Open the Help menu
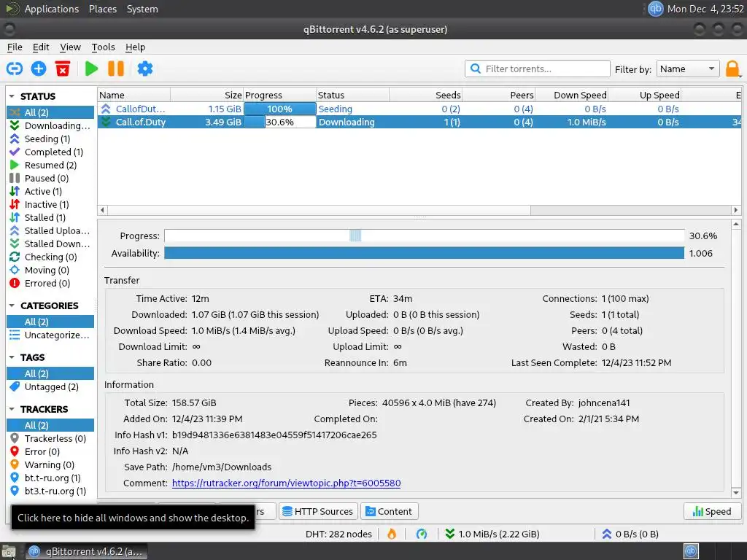 pyautogui.click(x=135, y=47)
